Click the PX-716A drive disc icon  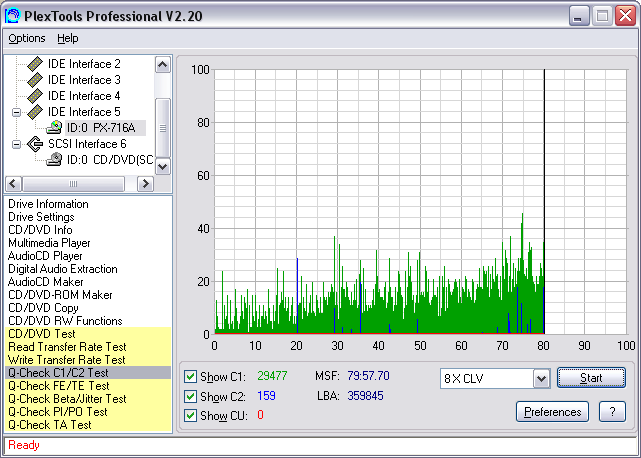(x=54, y=128)
